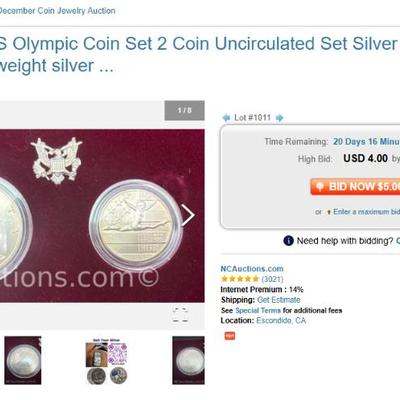Select the QR code collage thumbnail
This screenshot has width=400, height=400.
pos(106,361)
